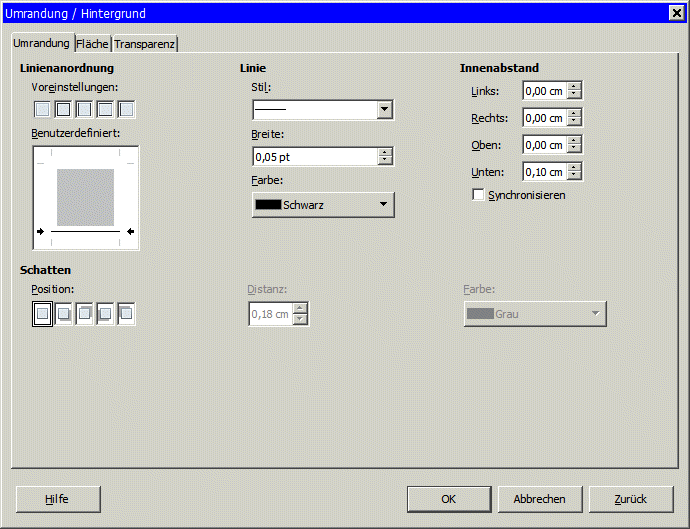The height and width of the screenshot is (529, 690).
Task: Apply the third shadow position option
Action: click(84, 314)
